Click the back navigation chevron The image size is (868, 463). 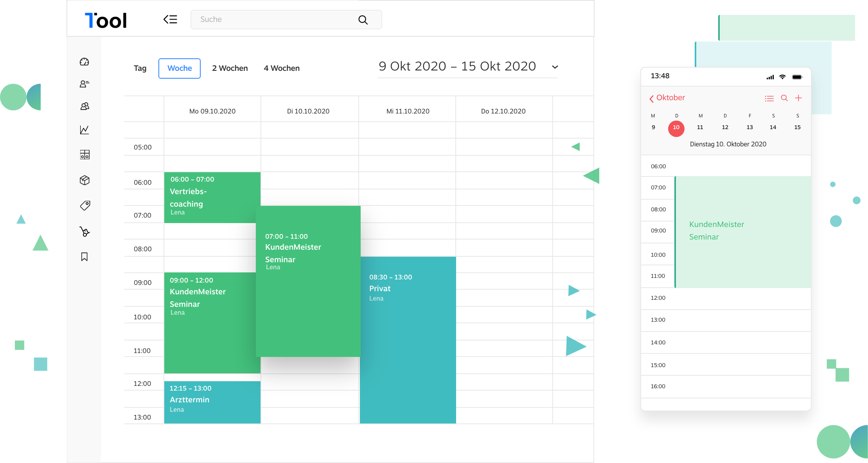pyautogui.click(x=170, y=19)
